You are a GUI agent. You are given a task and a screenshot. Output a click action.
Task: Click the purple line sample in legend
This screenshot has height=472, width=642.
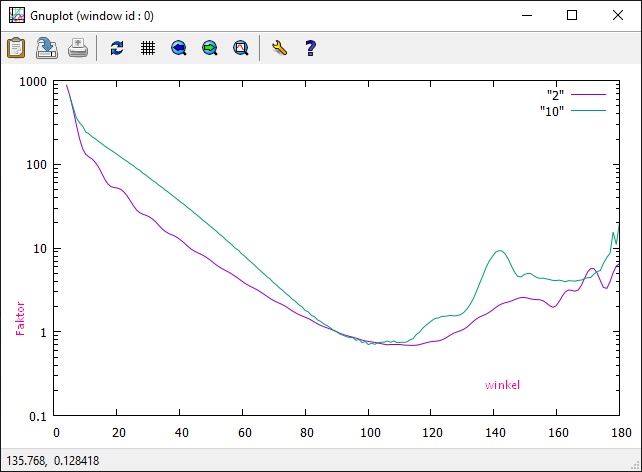pyautogui.click(x=589, y=94)
